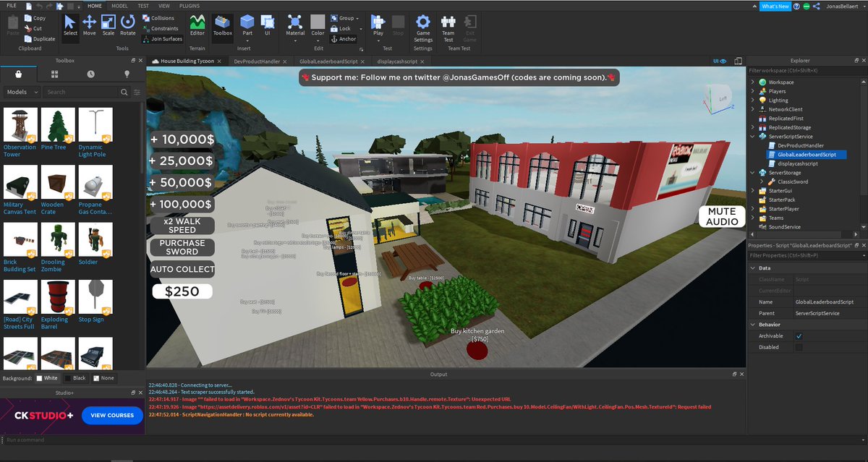Open Toolbox search filter options
This screenshot has width=868, height=462.
click(x=137, y=92)
